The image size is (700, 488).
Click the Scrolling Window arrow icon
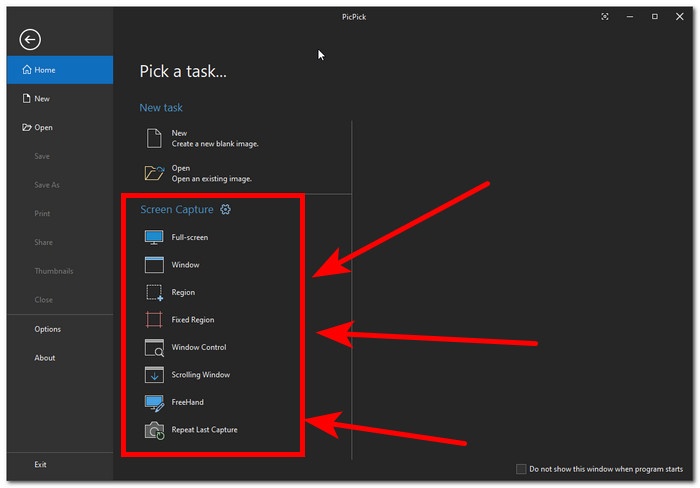pos(154,375)
